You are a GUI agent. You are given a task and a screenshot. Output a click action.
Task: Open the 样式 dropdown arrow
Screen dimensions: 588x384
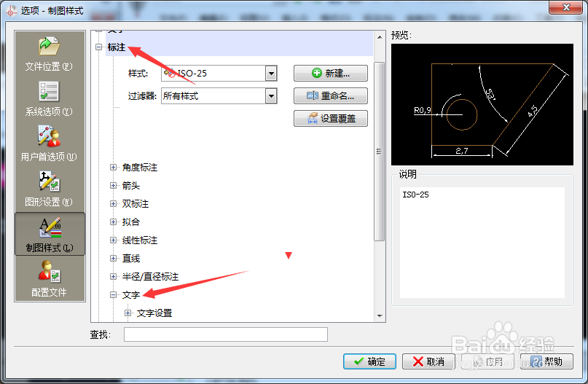pos(271,73)
